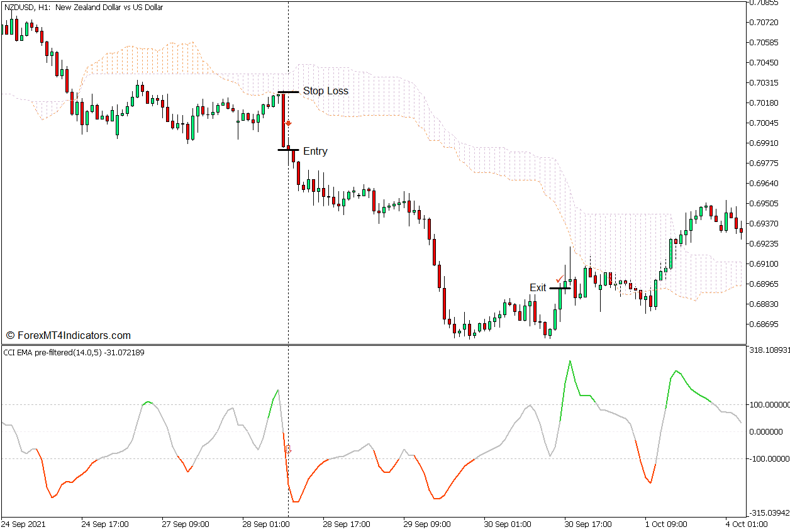Click the orange arrow marker in the CCI pane
This screenshot has height=532, width=790.
[x=289, y=450]
